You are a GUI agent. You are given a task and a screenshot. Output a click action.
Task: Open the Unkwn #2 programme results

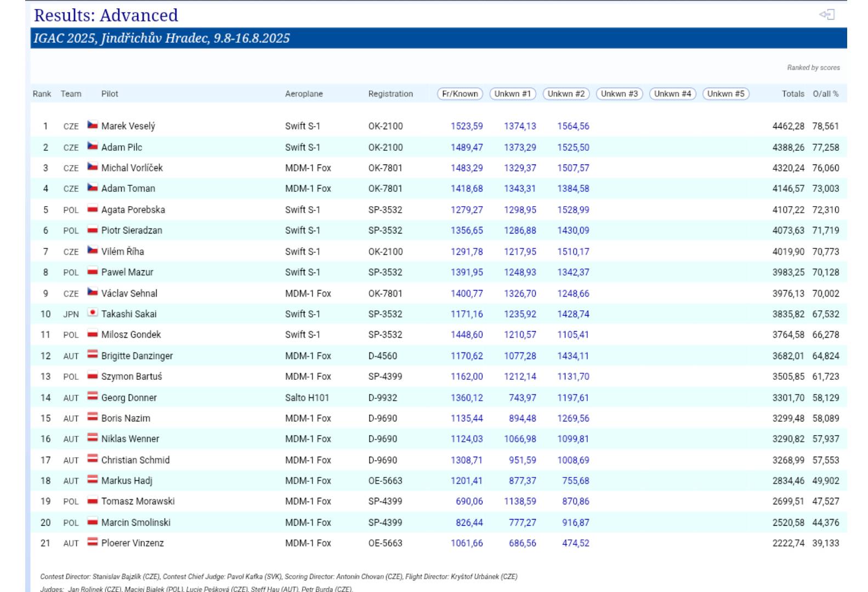click(x=566, y=94)
